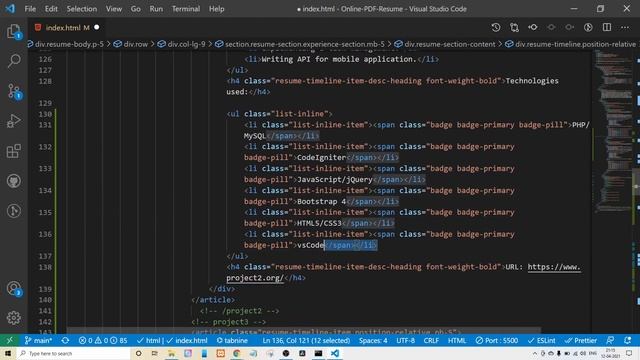Open changes with previous revision icon
The height and width of the screenshot is (360, 640).
tap(533, 27)
